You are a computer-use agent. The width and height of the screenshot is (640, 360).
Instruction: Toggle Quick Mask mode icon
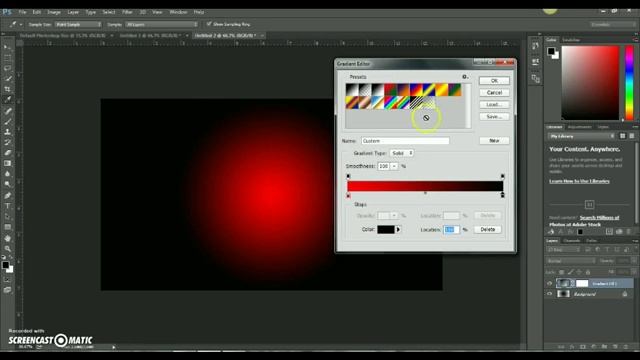tap(7, 280)
